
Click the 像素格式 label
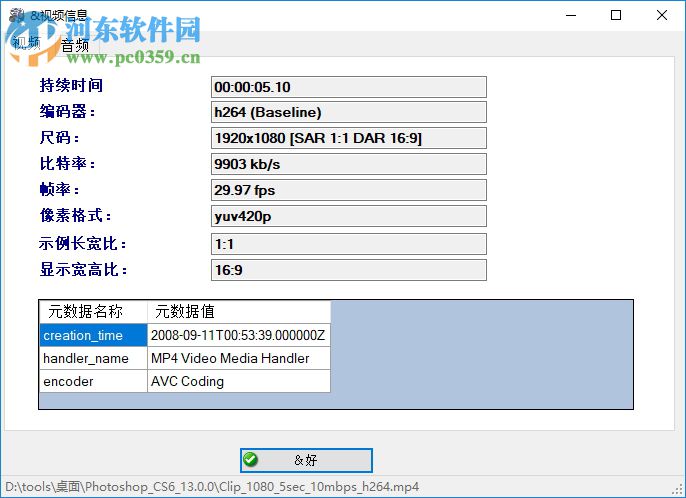(x=75, y=215)
